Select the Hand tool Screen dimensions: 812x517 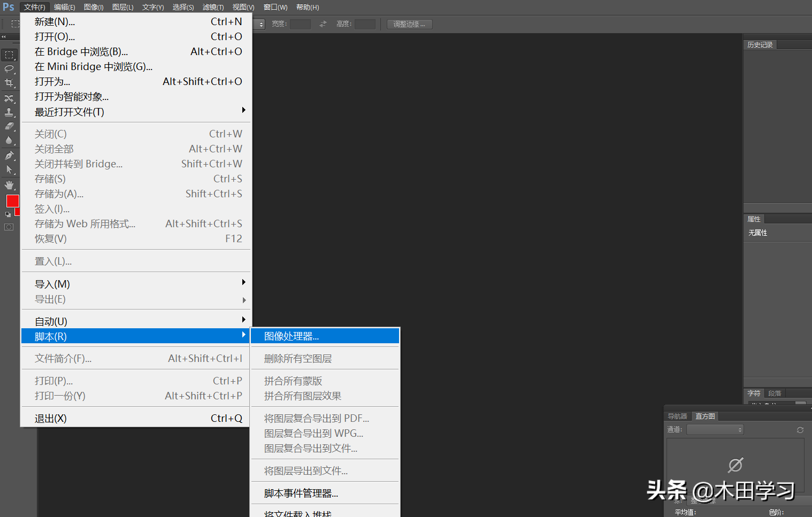click(9, 185)
